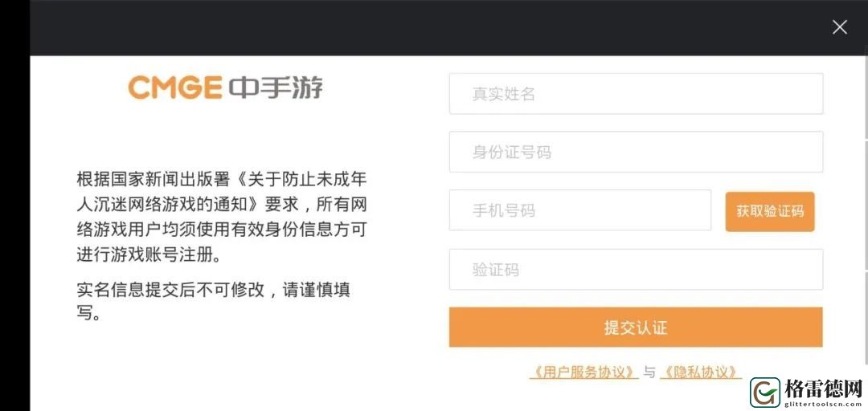Click the CMGE 中手游 logo
868x411 pixels.
(225, 88)
